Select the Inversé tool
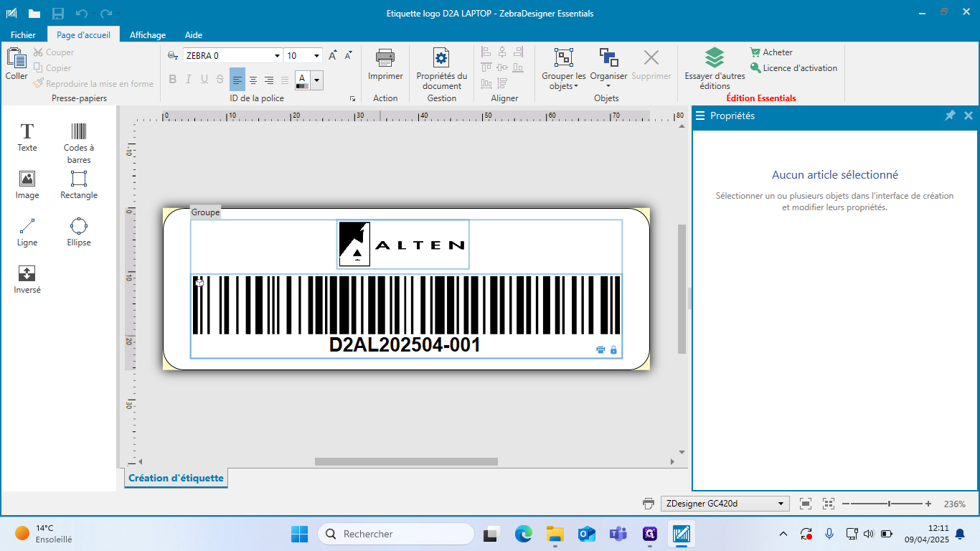 (x=27, y=280)
